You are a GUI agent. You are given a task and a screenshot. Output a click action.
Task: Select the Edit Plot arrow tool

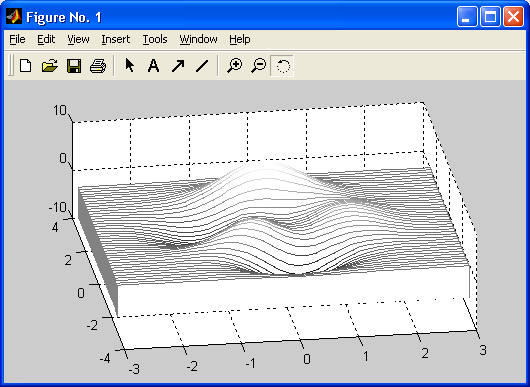coord(129,65)
